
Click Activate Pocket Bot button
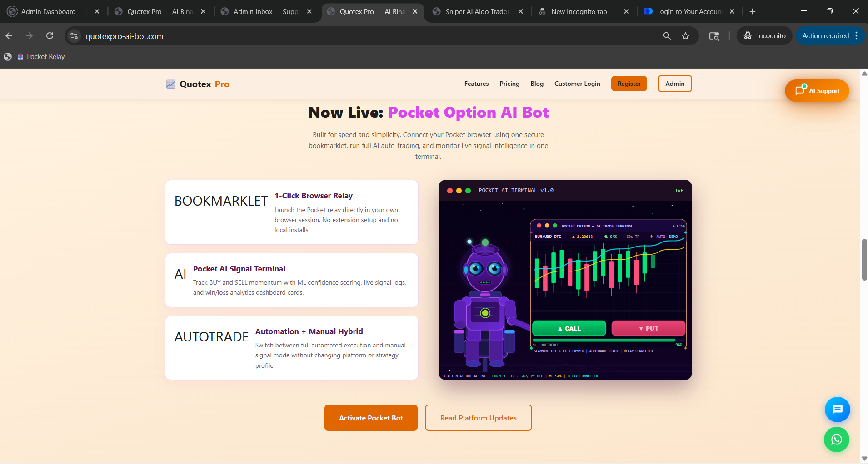(x=371, y=418)
